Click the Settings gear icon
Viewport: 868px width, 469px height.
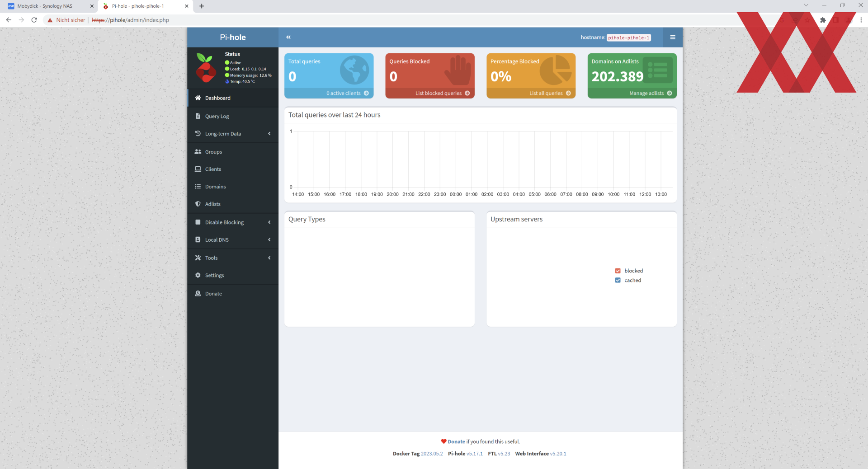click(198, 275)
